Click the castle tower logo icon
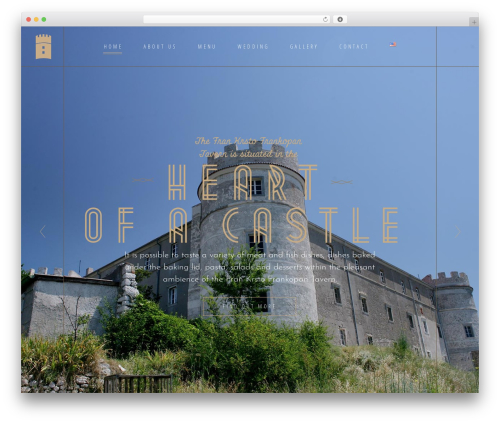Screen dimensions: 500x423 [43, 47]
